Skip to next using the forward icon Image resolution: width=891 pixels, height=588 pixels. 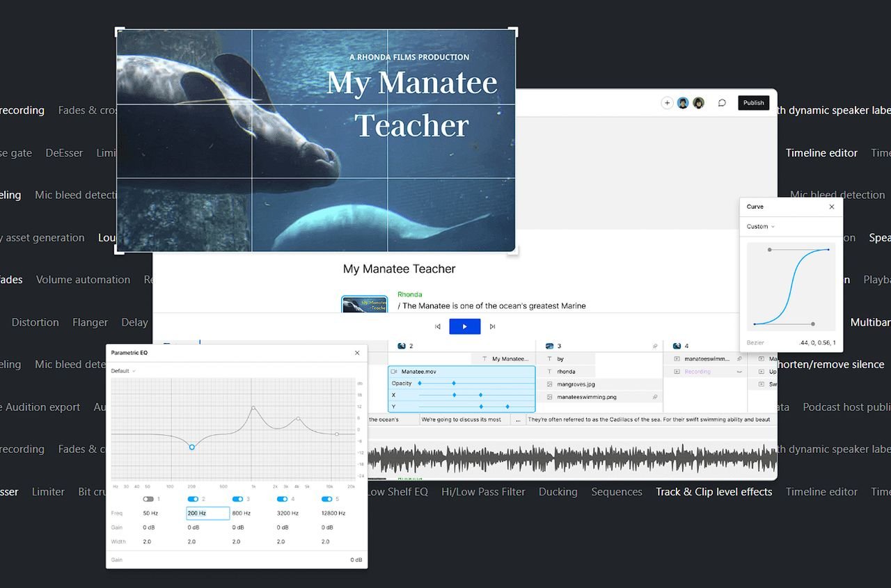[x=492, y=326]
